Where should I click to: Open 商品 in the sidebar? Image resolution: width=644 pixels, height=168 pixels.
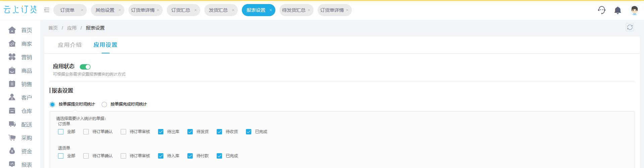(20, 71)
